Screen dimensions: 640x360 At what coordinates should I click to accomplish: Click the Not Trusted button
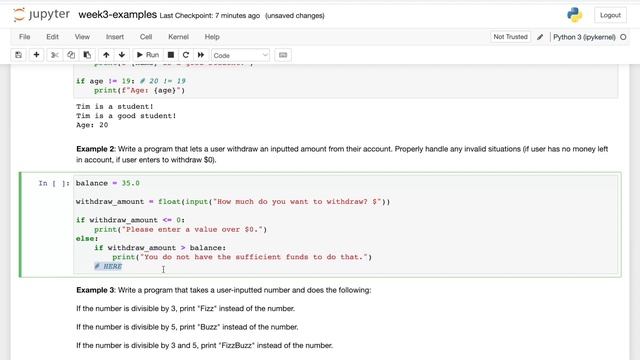pos(510,37)
